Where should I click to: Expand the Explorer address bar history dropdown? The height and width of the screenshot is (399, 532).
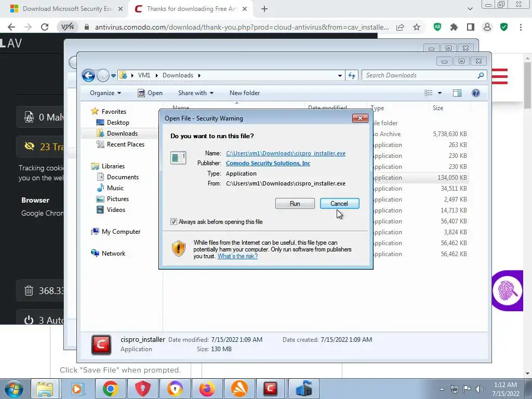(340, 76)
